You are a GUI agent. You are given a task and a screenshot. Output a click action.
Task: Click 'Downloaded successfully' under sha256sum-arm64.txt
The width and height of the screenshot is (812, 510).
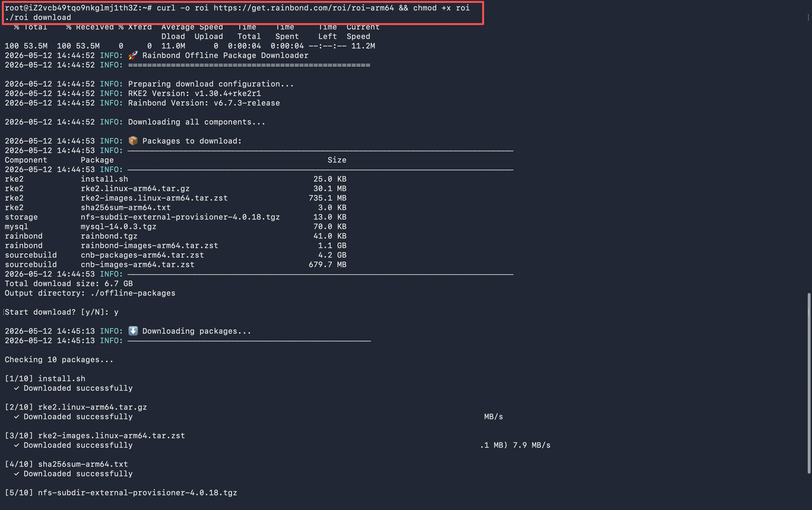click(78, 474)
